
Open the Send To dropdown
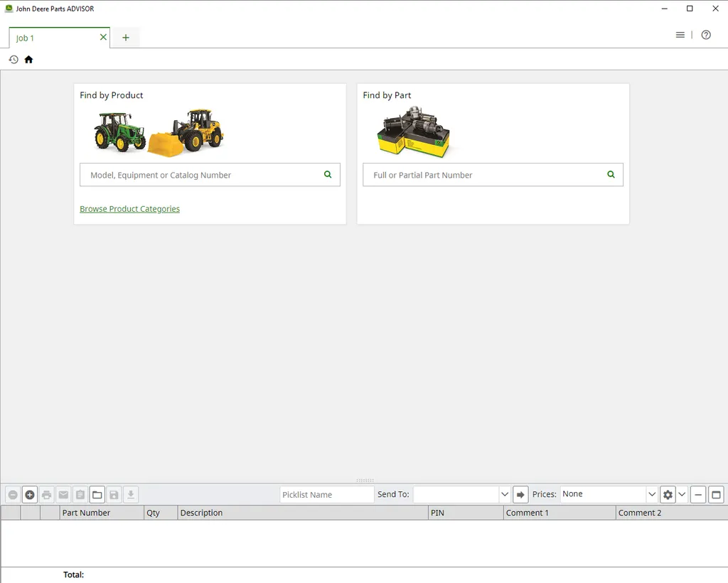[x=505, y=494]
